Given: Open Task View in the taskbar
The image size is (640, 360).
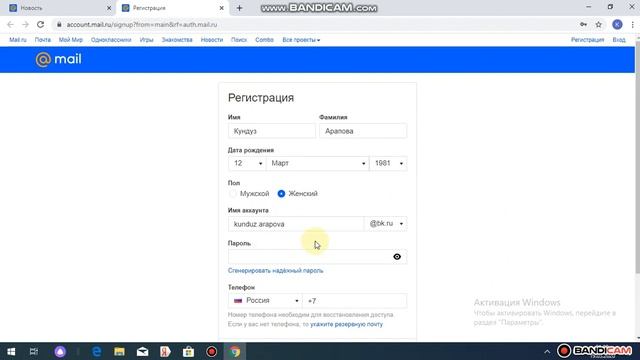Looking at the screenshot, I should click(x=34, y=351).
